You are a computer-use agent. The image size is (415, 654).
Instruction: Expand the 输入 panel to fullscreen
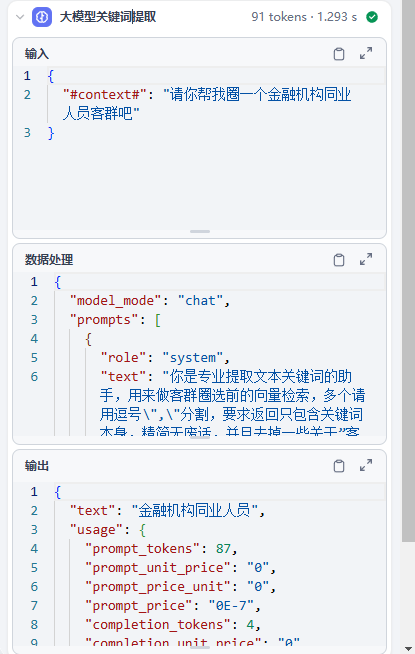click(x=366, y=54)
